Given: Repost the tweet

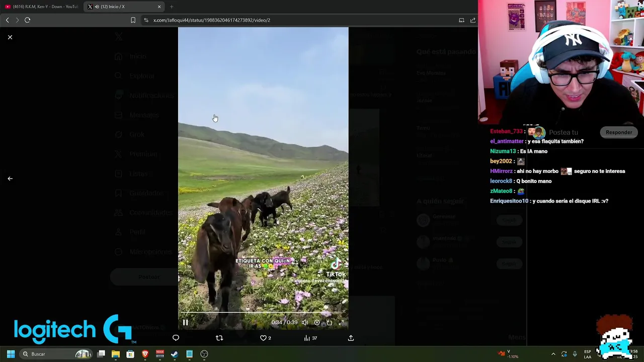Looking at the screenshot, I should (219, 338).
